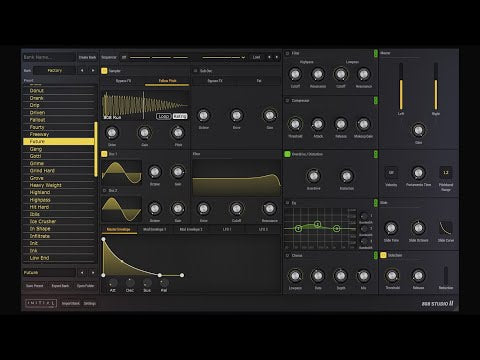Switch to the LFO 1 tab
The width and height of the screenshot is (480, 360).
tap(227, 229)
